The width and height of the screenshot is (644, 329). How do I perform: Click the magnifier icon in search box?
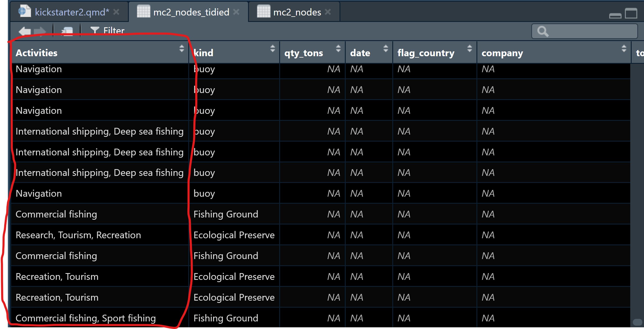point(542,31)
